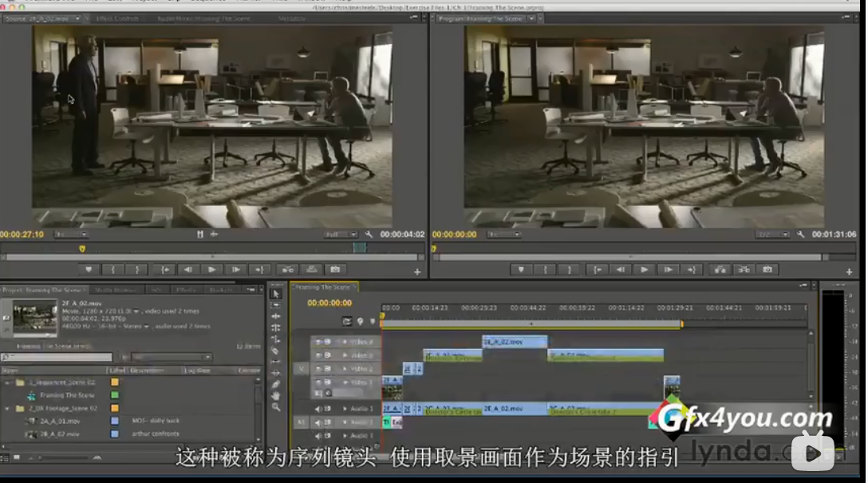Open Framing The Scene sequence item
The image size is (868, 483).
point(69,395)
